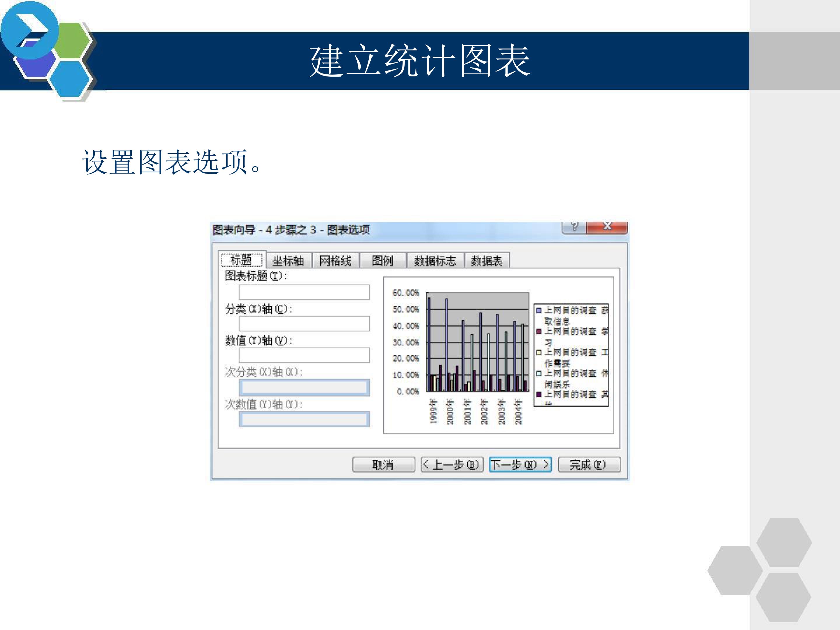Screen dimensions: 840x630
Task: Click the 图表标题(T) input field
Action: tap(304, 293)
